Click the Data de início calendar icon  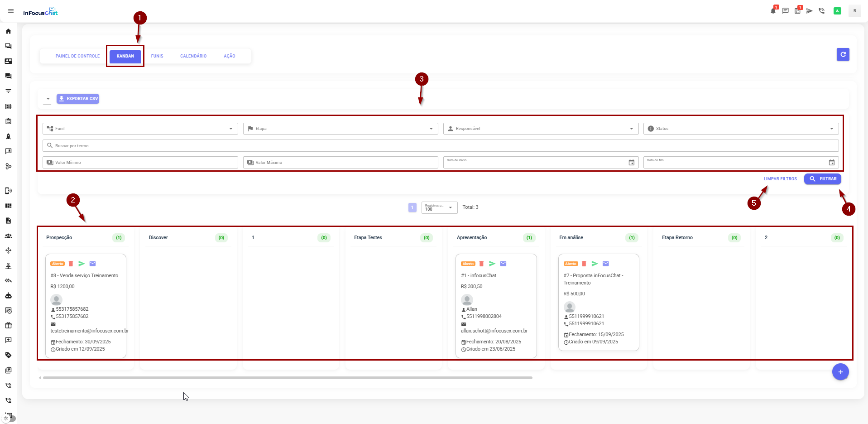[631, 163]
